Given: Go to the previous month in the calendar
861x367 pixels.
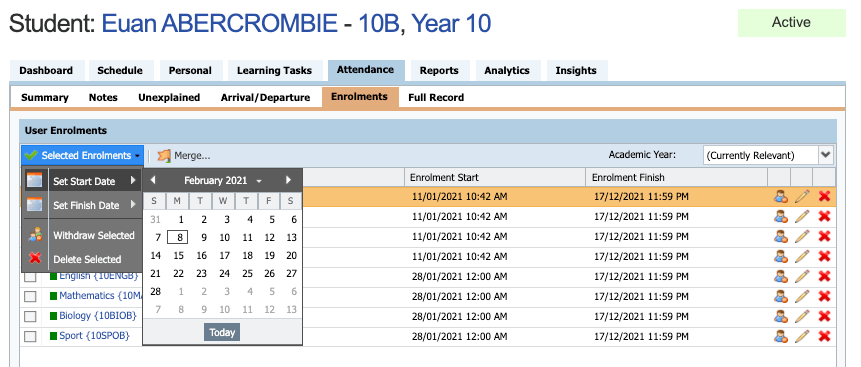Looking at the screenshot, I should pyautogui.click(x=153, y=180).
